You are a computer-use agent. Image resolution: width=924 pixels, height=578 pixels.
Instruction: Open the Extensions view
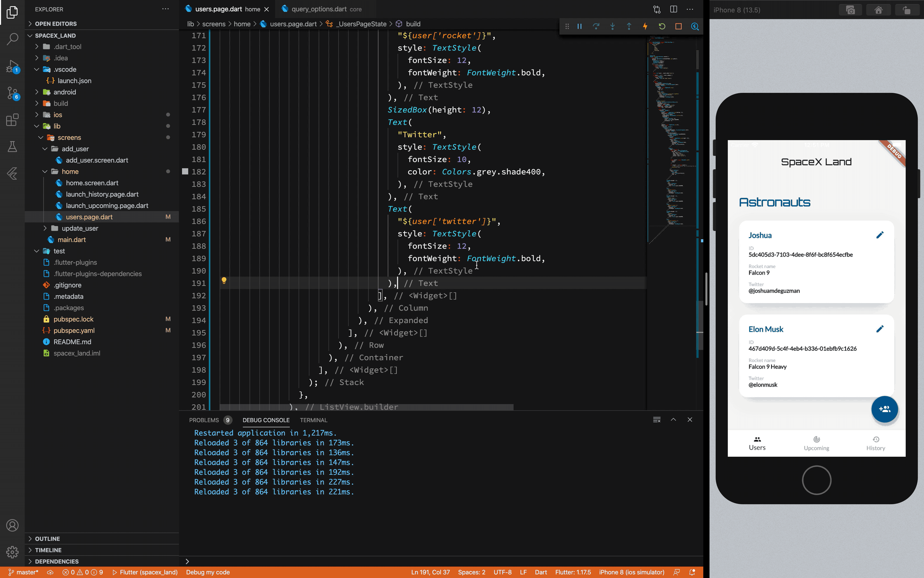(12, 120)
